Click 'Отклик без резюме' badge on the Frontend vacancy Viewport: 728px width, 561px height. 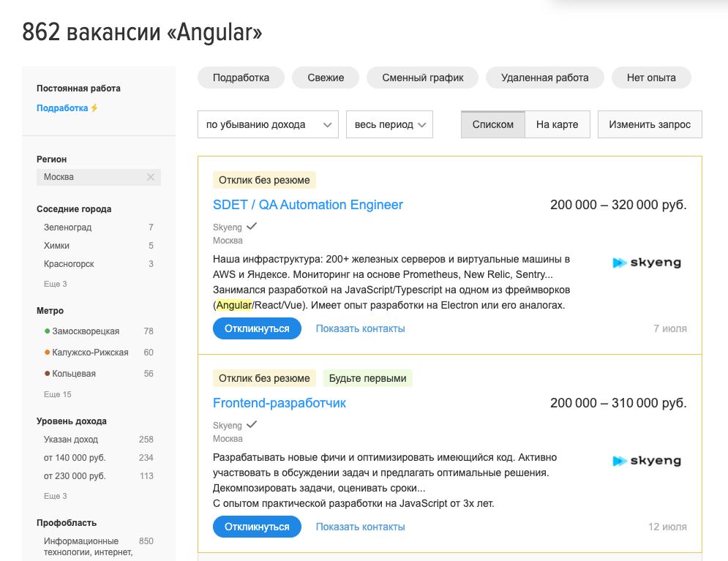[x=264, y=378]
